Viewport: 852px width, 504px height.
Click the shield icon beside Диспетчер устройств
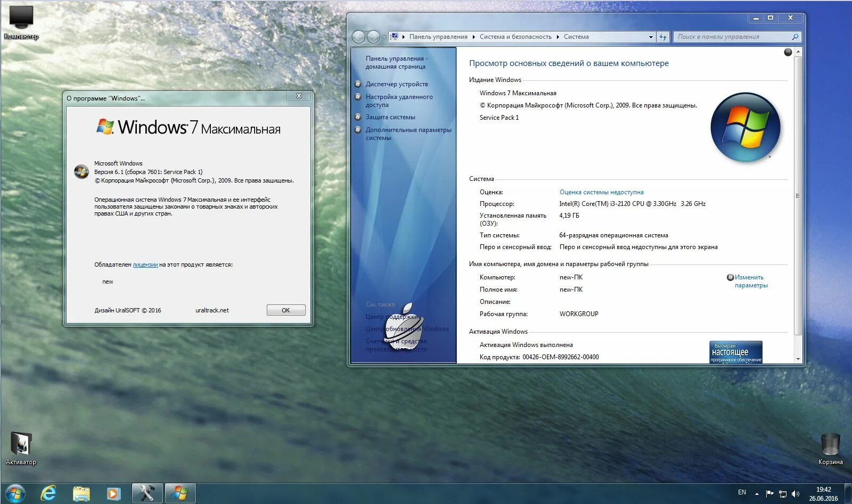coord(358,84)
